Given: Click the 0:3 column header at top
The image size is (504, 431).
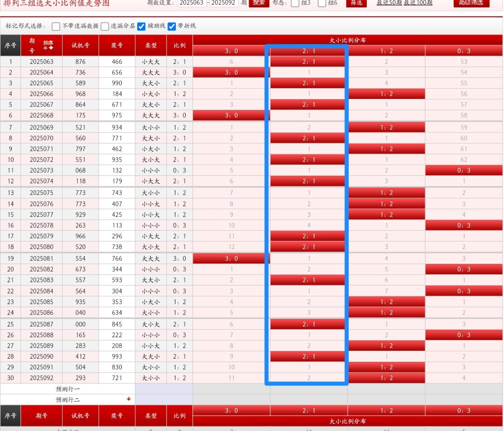Looking at the screenshot, I should [x=463, y=51].
